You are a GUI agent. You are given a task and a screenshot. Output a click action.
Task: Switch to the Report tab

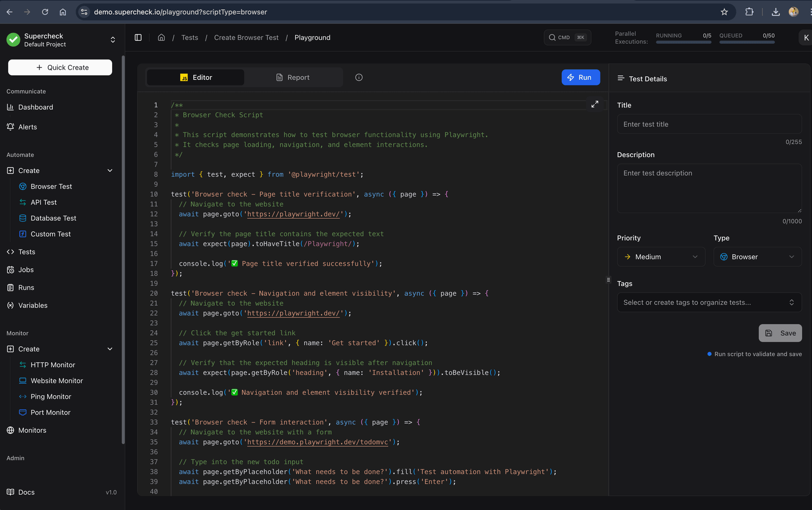tap(293, 77)
